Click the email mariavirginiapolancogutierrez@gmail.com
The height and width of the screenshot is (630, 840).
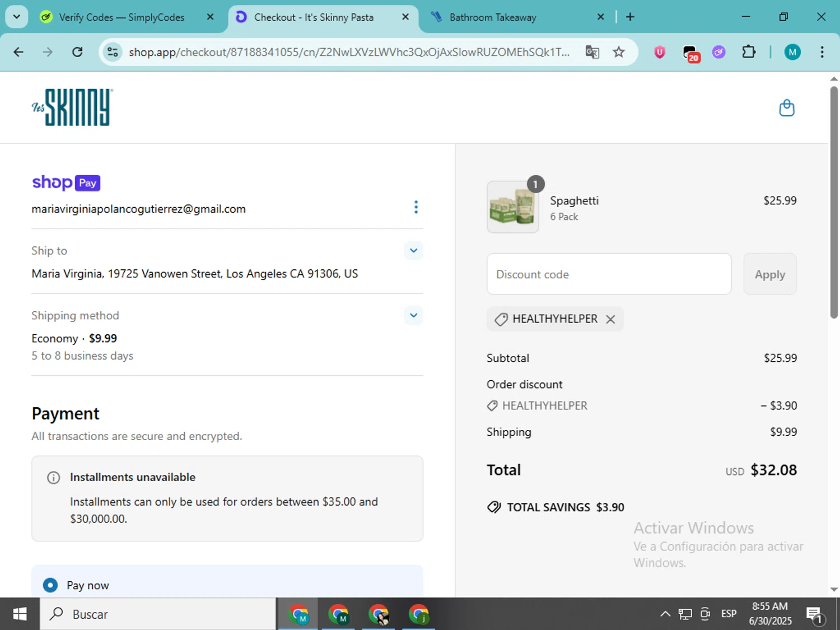click(138, 209)
